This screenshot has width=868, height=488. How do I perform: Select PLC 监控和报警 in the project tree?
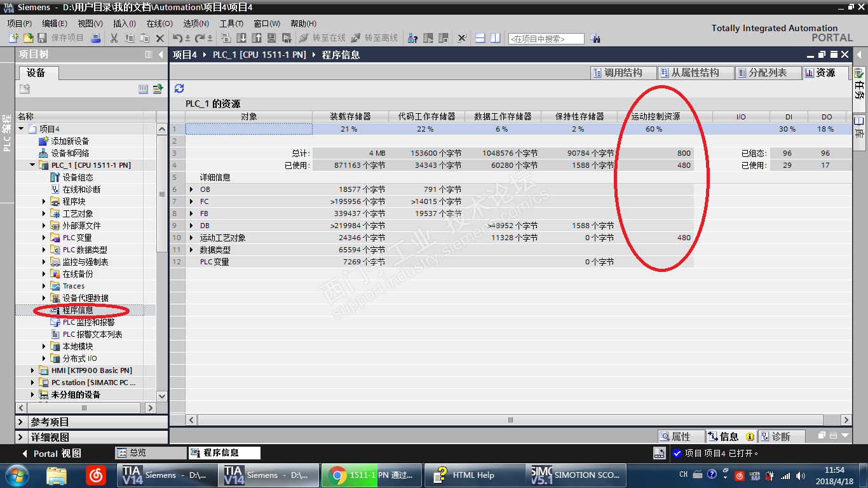(88, 322)
